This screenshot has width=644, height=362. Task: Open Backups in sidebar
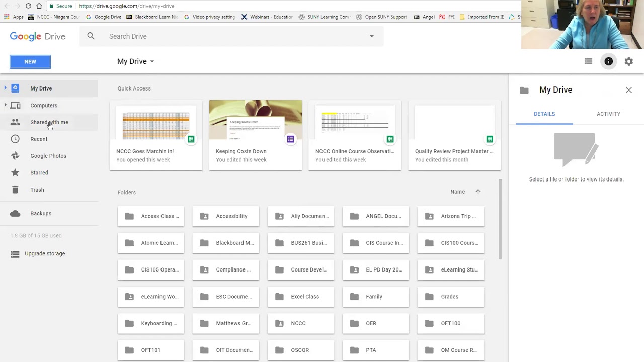41,213
